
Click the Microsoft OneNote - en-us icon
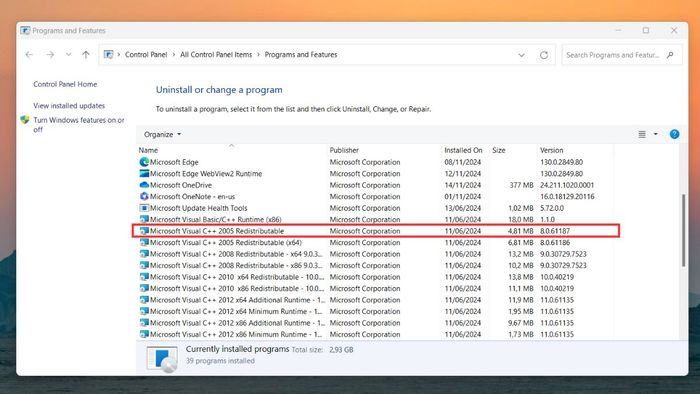coord(144,196)
